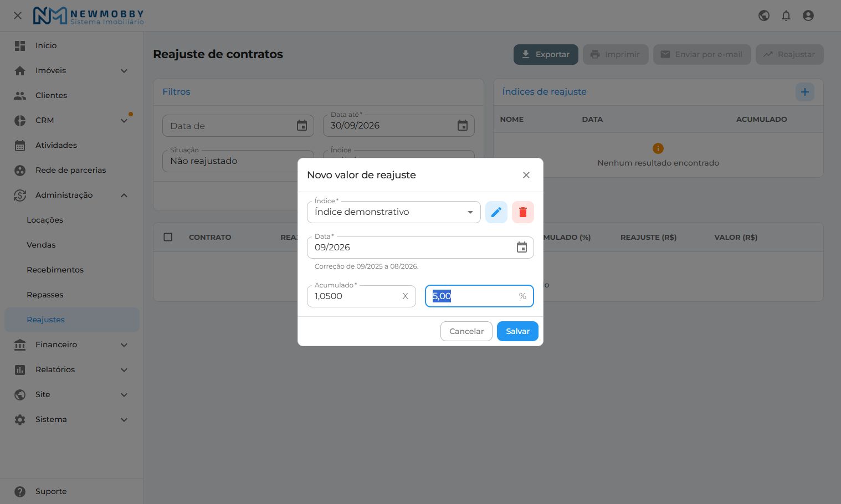Expand the Imóveis menu

(72, 70)
